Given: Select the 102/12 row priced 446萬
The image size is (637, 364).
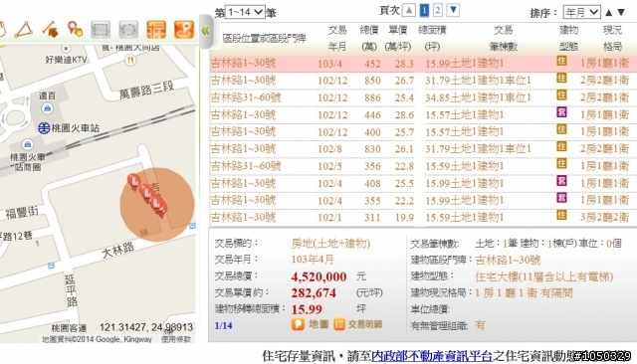Looking at the screenshot, I should coord(423,114).
